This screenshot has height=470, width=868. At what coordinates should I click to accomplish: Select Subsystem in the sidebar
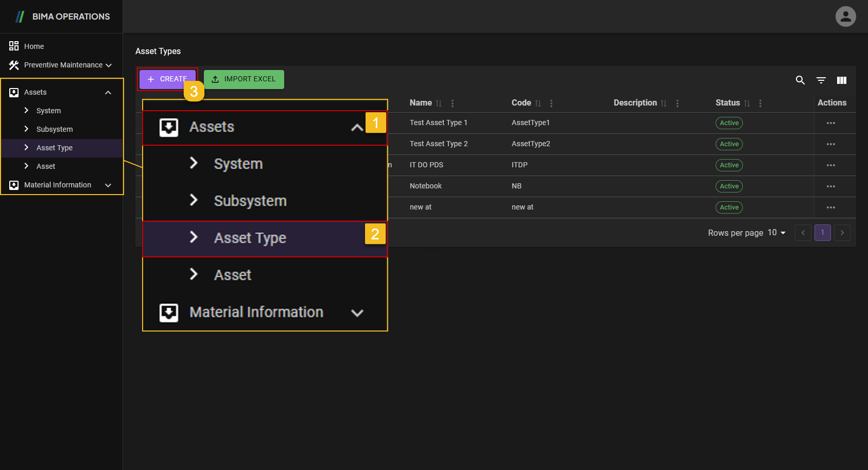pyautogui.click(x=55, y=129)
